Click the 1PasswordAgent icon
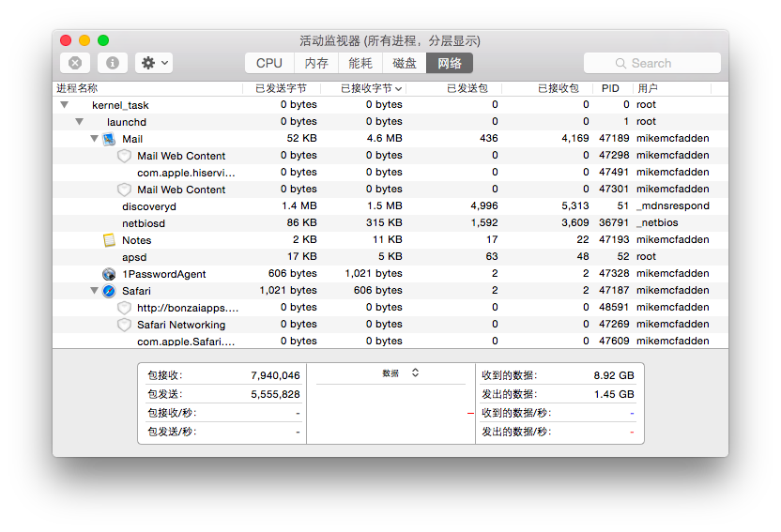This screenshot has width=781, height=532. tap(109, 274)
